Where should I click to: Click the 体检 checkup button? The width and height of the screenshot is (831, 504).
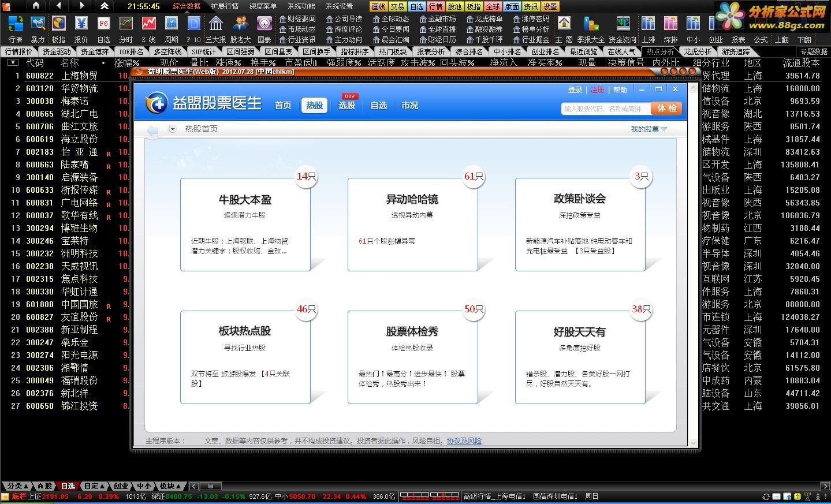tap(666, 108)
